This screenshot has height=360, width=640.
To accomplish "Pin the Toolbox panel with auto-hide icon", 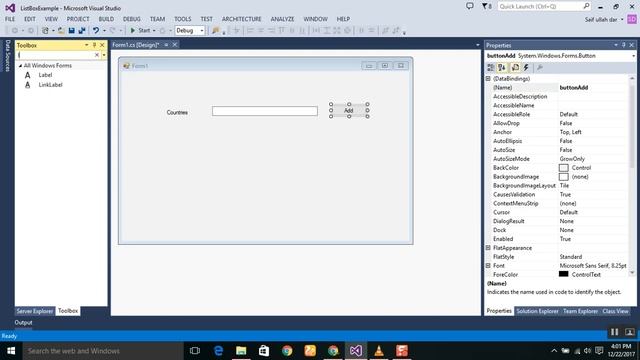I will [94, 45].
